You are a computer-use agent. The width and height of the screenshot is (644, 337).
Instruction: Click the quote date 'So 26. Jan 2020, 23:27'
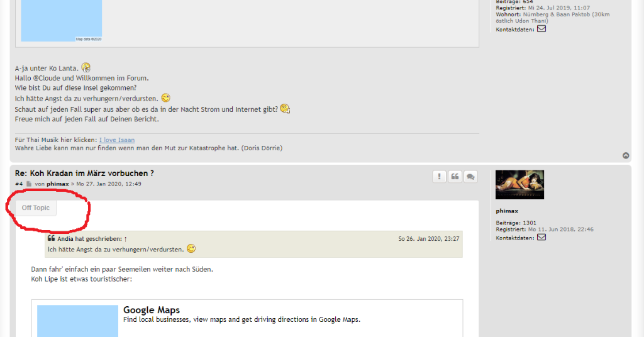click(x=429, y=239)
